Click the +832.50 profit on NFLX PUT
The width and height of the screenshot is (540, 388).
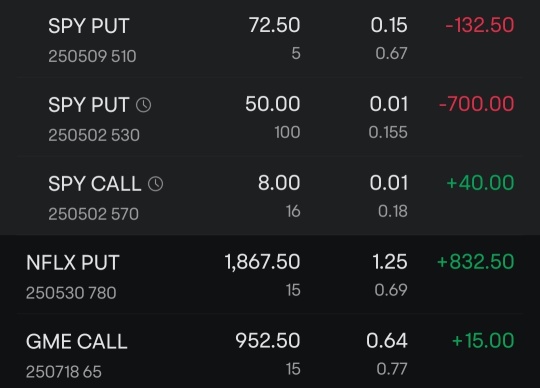[476, 262]
